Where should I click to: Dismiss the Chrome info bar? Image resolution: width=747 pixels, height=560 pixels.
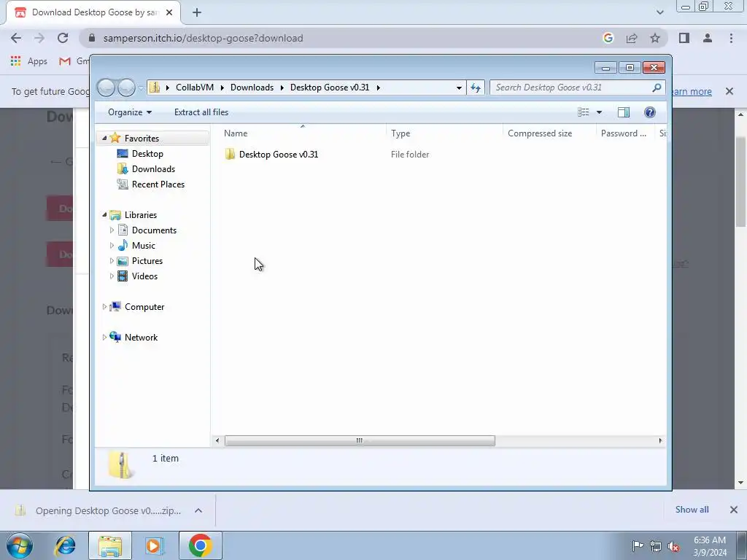click(x=729, y=91)
